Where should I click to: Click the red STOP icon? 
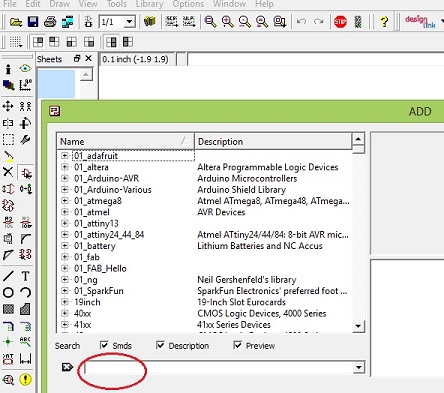click(x=340, y=22)
